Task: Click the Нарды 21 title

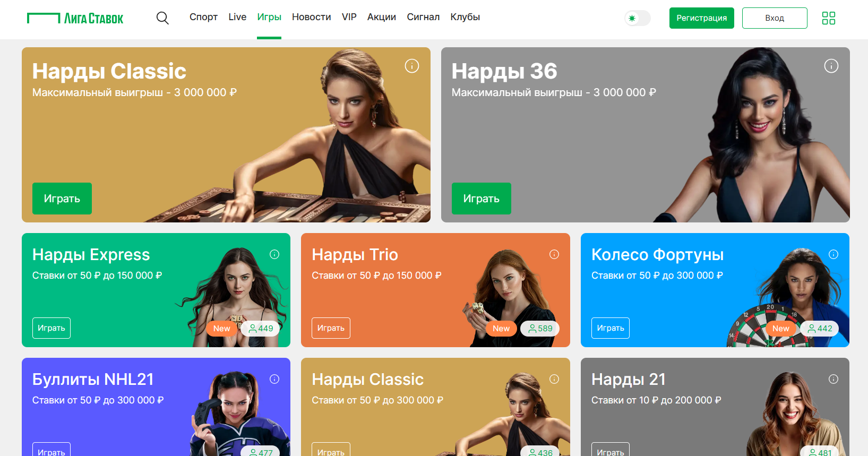Action: coord(629,380)
